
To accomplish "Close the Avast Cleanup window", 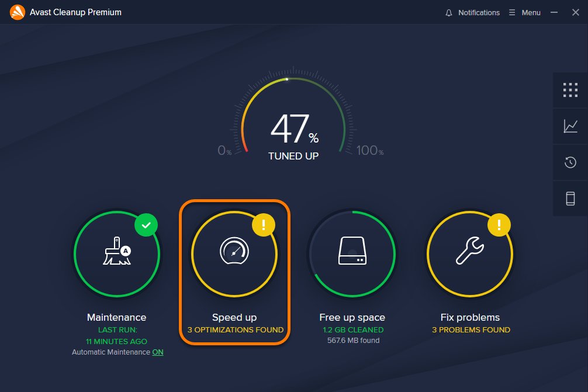I will pos(576,12).
